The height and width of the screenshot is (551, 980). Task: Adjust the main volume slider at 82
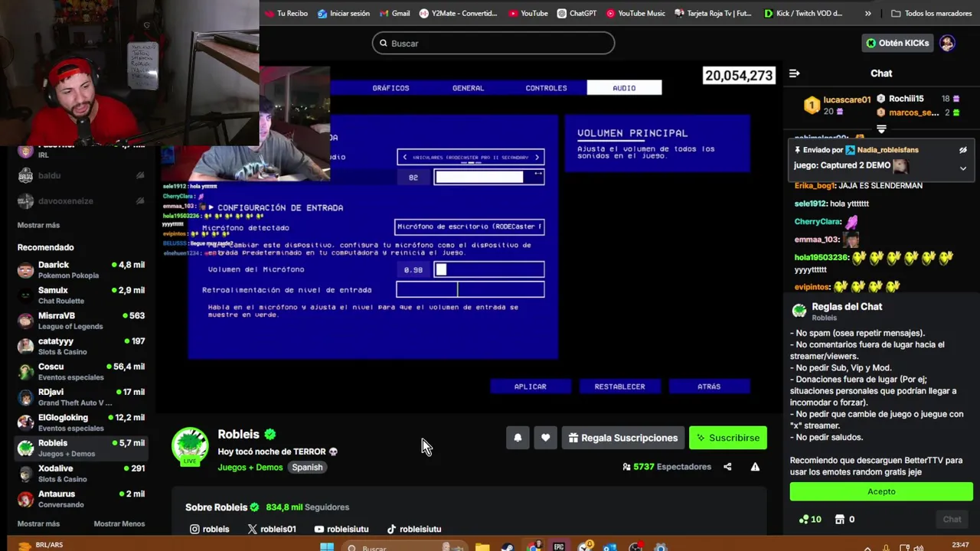489,178
